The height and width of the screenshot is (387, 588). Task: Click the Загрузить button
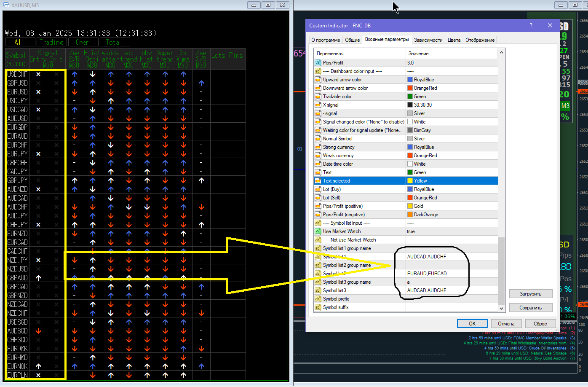[531, 294]
